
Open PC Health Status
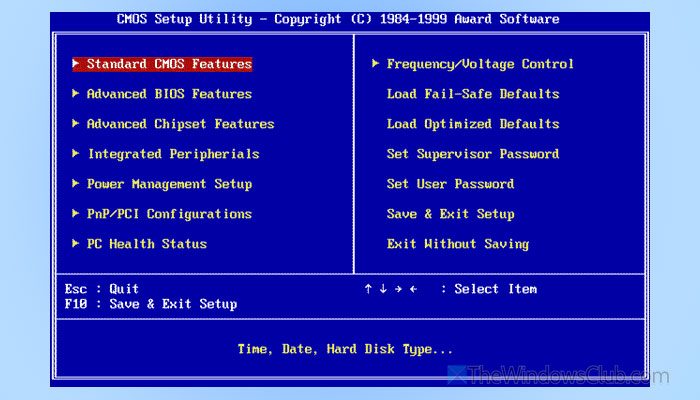point(147,244)
